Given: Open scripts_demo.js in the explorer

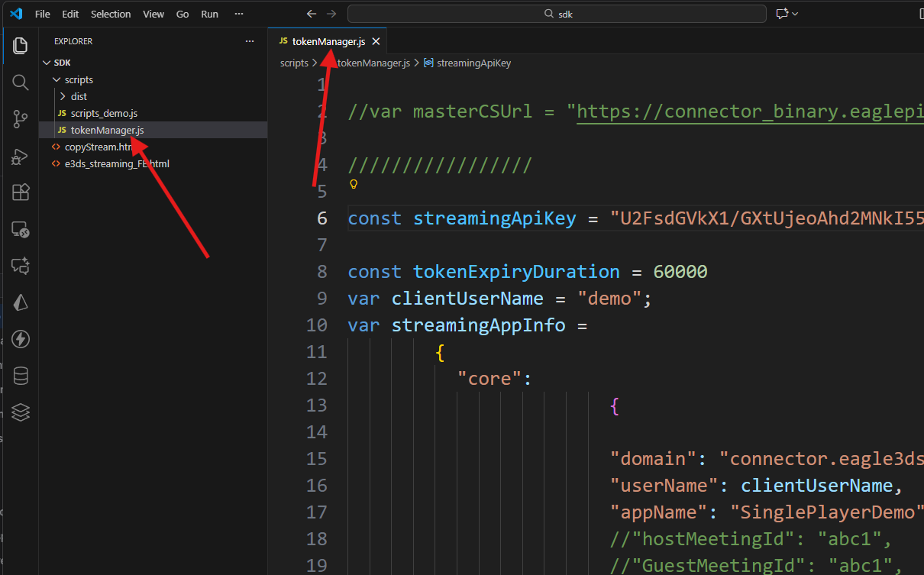Looking at the screenshot, I should [x=104, y=113].
